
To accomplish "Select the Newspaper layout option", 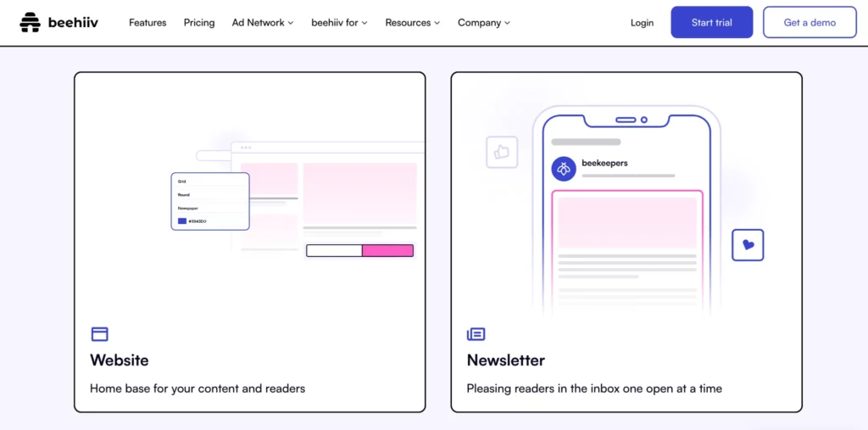I will (x=187, y=208).
